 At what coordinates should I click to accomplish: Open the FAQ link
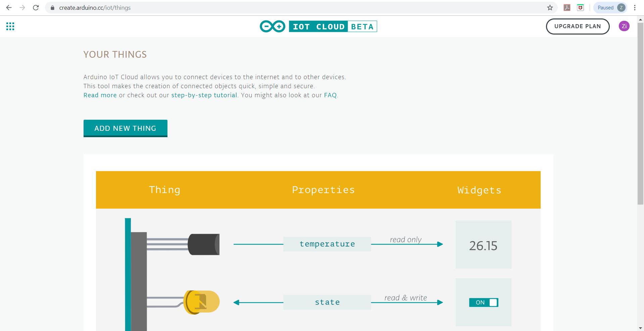click(330, 95)
